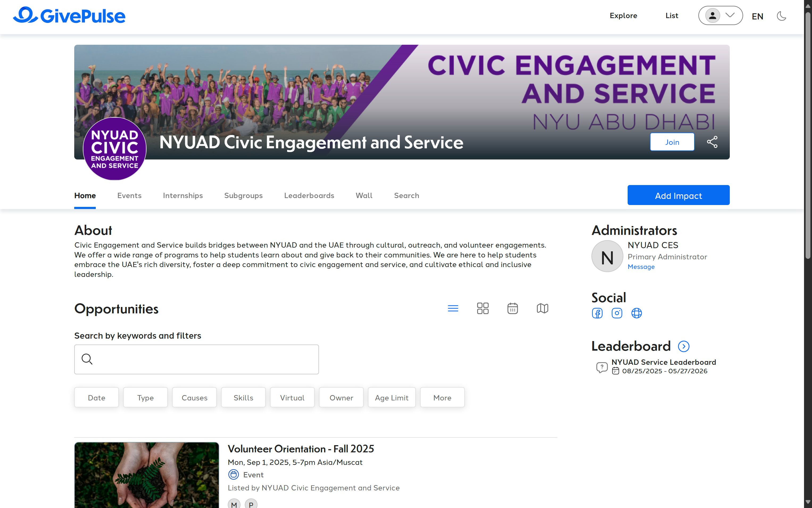Click the NYUAD Civic Engagement round logo
The height and width of the screenshot is (508, 812).
114,149
